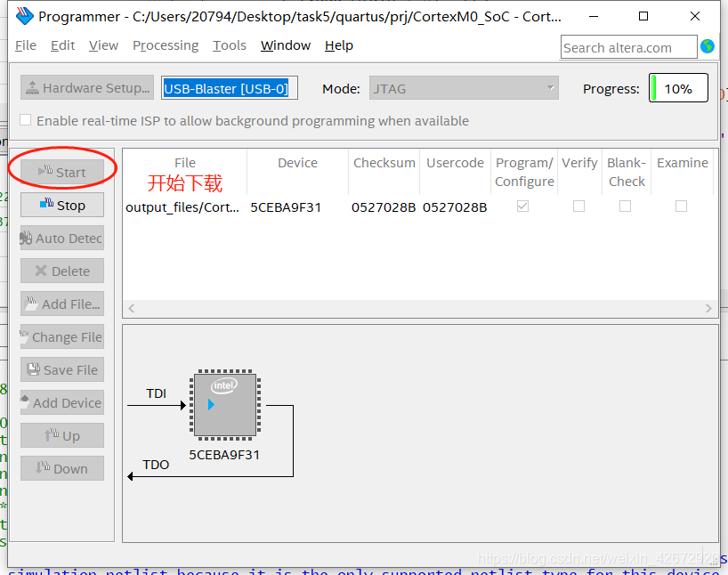728x575 pixels.
Task: Open the View menu
Action: (x=103, y=45)
